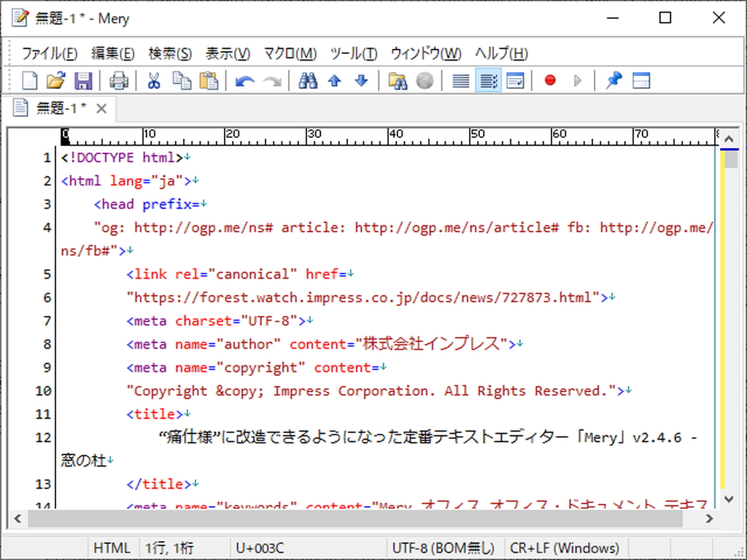The width and height of the screenshot is (747, 560).
Task: Start macro recording with red circle
Action: pos(550,80)
